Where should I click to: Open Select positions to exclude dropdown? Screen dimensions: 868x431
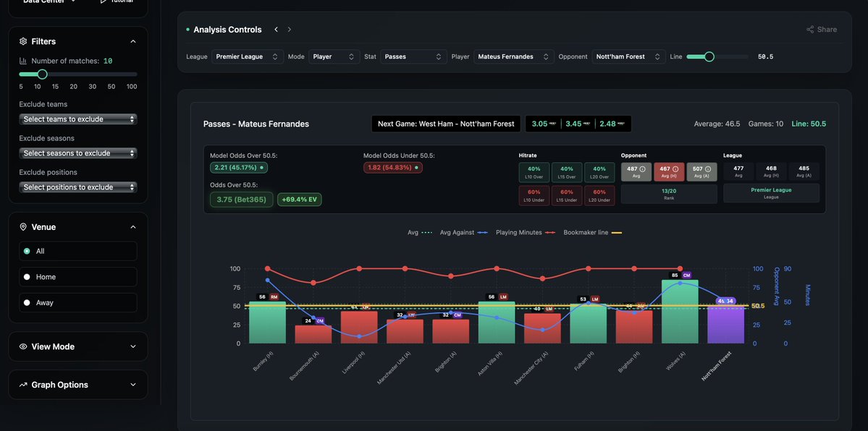pyautogui.click(x=78, y=187)
